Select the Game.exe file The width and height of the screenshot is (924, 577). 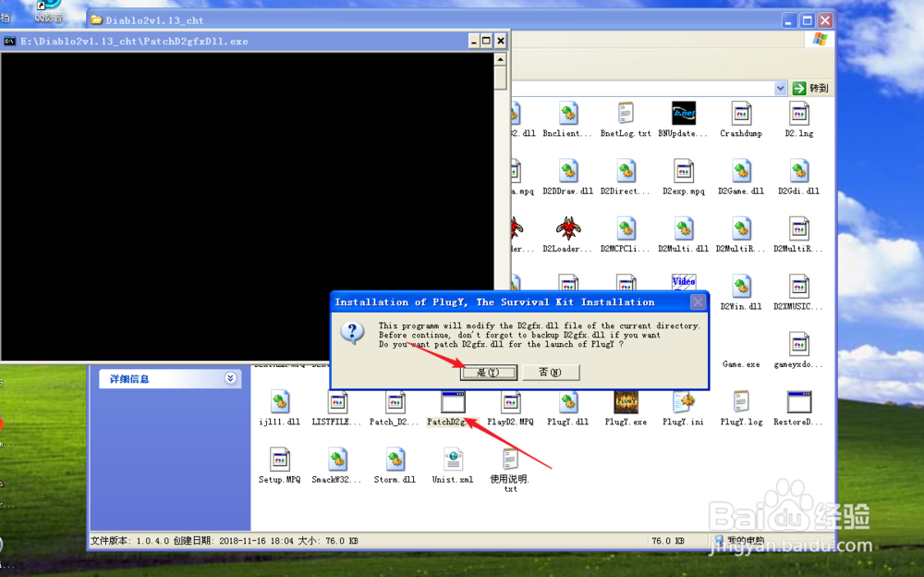[x=741, y=364]
